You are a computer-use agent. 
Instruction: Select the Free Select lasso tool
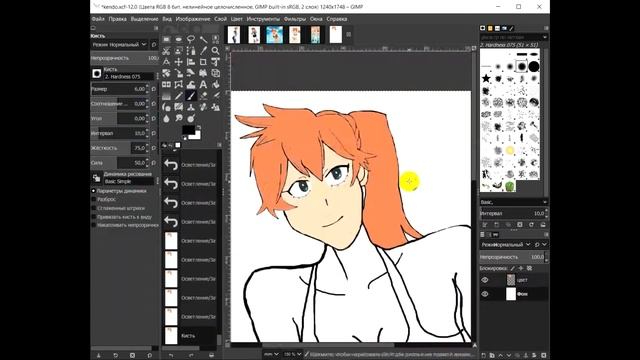coord(191,40)
